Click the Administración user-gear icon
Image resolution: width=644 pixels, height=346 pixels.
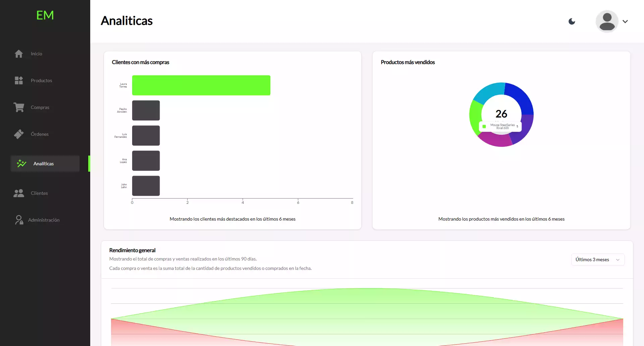coord(19,220)
